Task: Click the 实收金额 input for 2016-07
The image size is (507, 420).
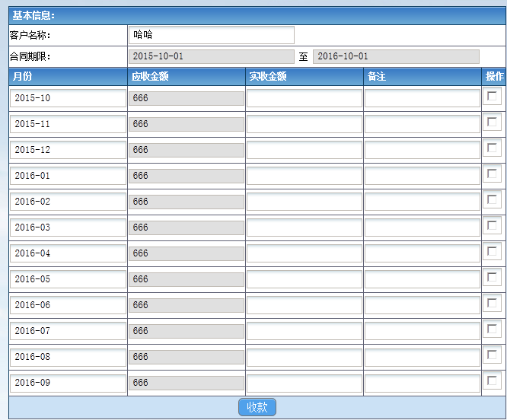Action: (x=305, y=331)
